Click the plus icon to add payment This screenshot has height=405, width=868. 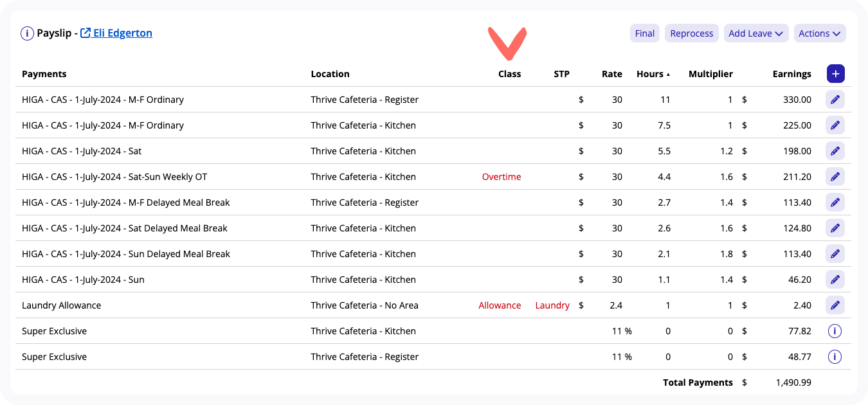[835, 74]
